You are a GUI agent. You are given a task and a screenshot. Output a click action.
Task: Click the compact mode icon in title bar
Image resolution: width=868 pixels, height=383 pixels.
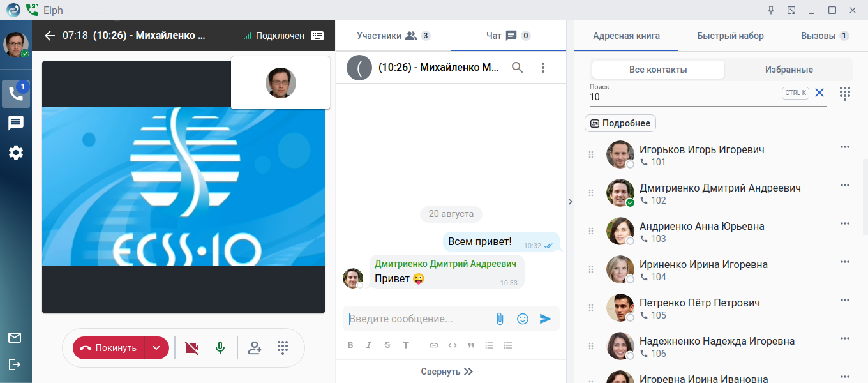click(791, 10)
